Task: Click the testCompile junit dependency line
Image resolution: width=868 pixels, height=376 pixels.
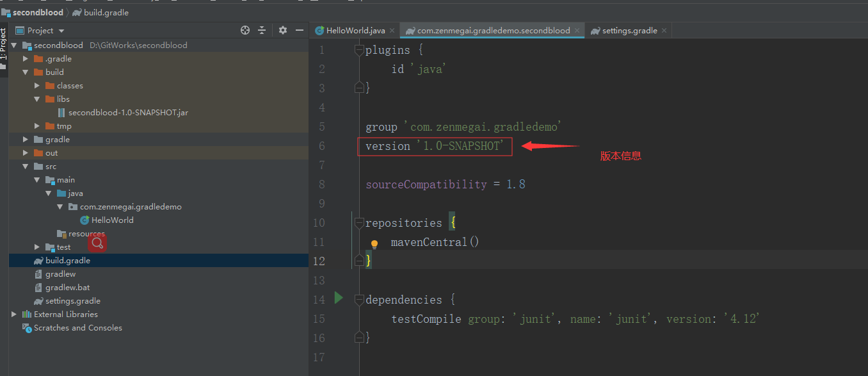Action: 575,319
